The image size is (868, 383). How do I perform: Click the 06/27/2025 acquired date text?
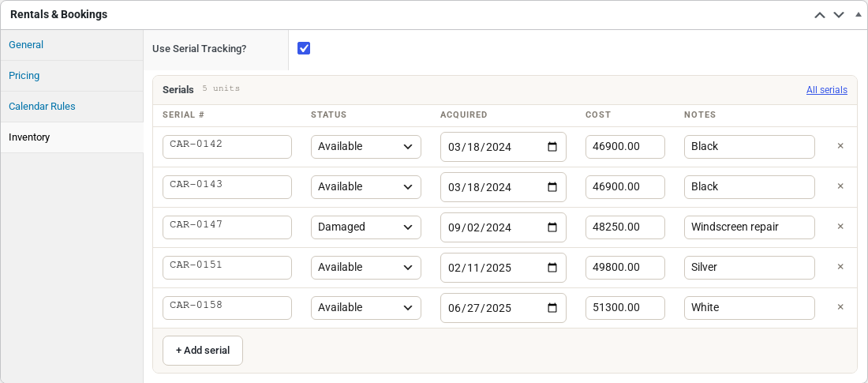click(x=480, y=308)
